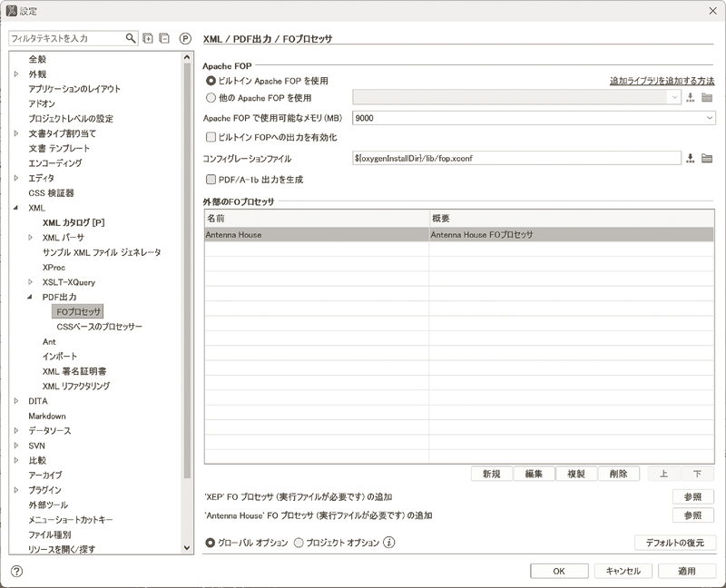
Task: Select アドオン in the settings tree
Action: (x=42, y=103)
